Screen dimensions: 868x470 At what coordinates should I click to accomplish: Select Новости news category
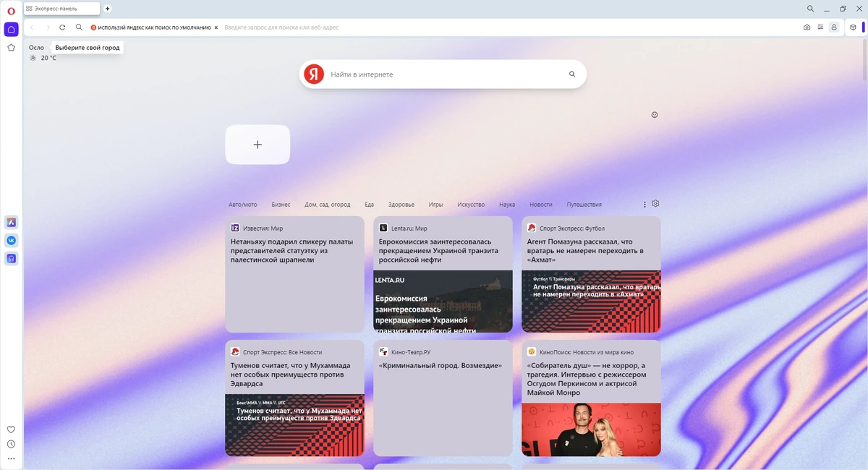(x=541, y=205)
